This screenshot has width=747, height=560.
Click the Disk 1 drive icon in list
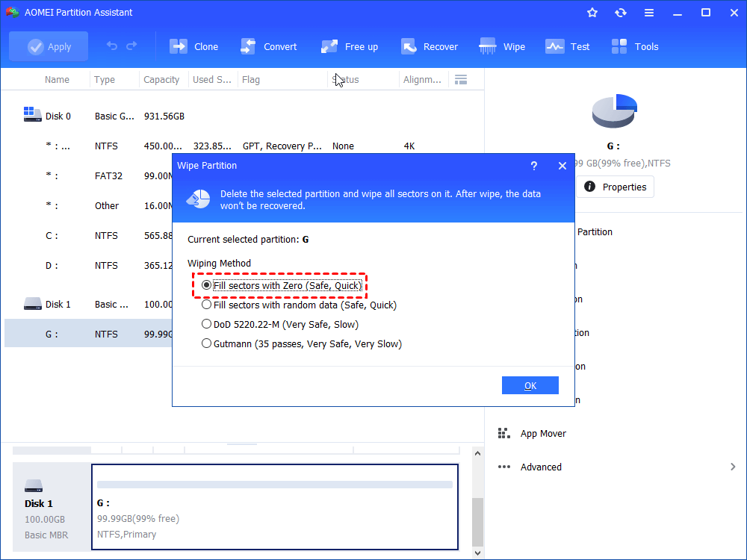(32, 304)
